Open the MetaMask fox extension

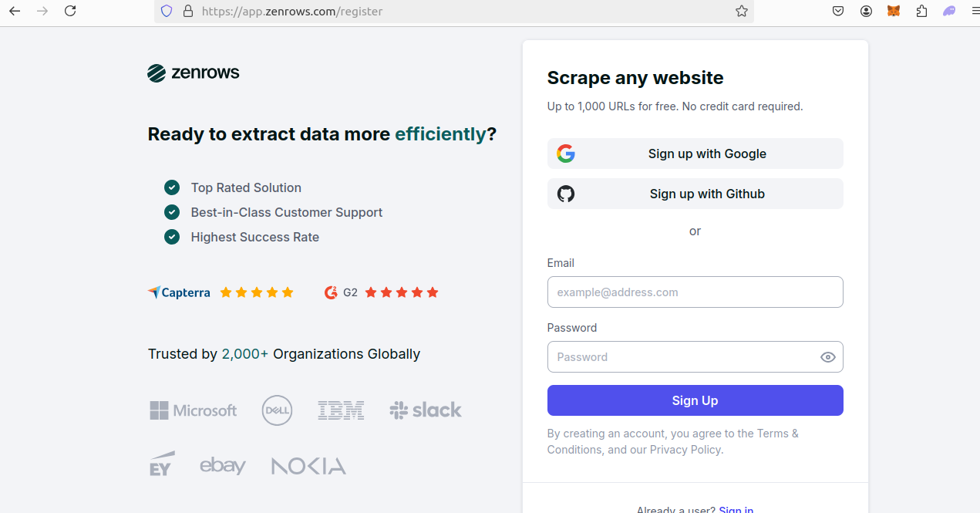[894, 11]
